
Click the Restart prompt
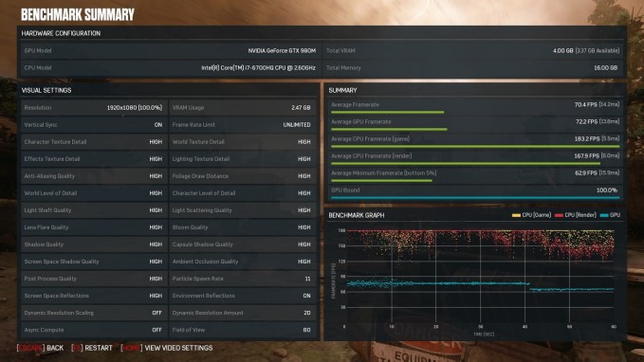click(92, 348)
